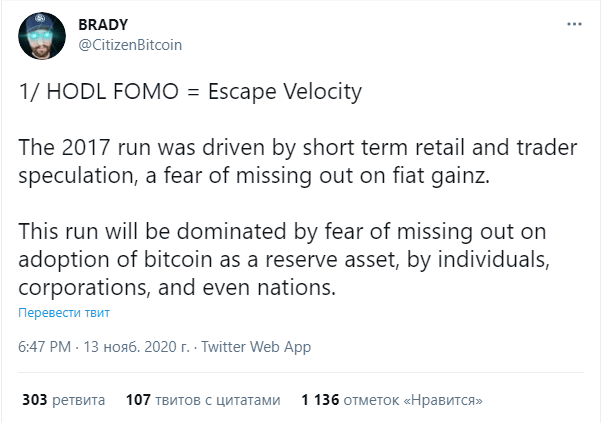This screenshot has width=604, height=423.
Task: Click BRADY's profile avatar picture
Action: tap(42, 36)
